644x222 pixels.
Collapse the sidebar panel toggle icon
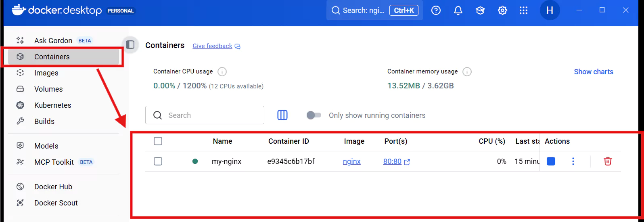[130, 45]
